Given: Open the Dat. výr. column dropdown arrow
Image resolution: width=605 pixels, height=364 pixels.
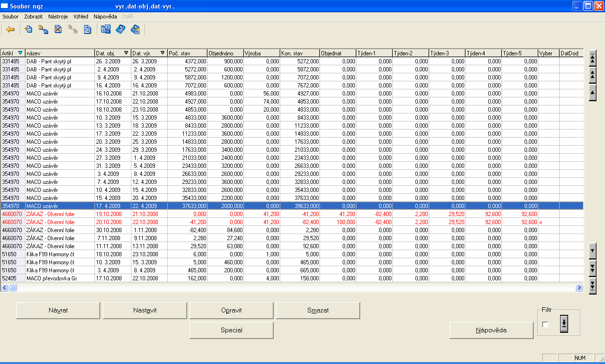Looking at the screenshot, I should click(163, 53).
